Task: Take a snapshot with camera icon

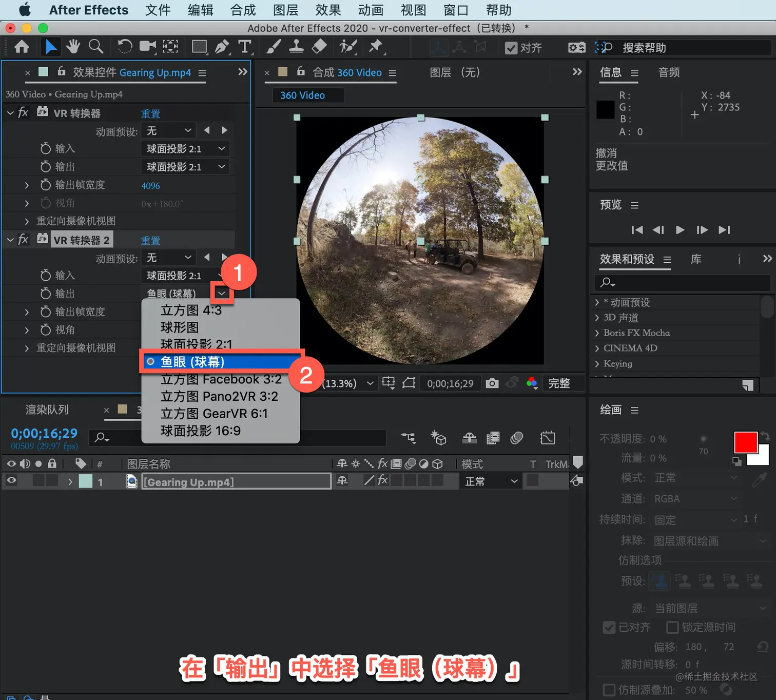Action: click(x=492, y=383)
